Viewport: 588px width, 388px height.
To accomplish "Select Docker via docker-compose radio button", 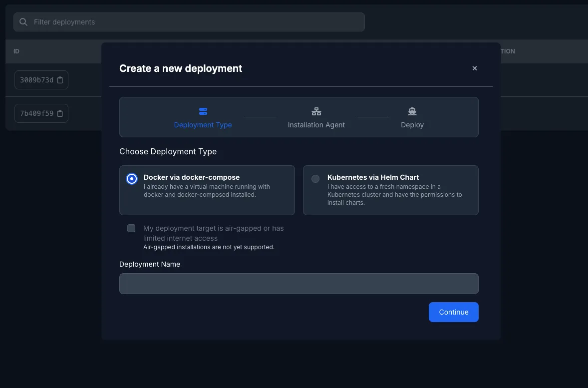I will point(132,179).
